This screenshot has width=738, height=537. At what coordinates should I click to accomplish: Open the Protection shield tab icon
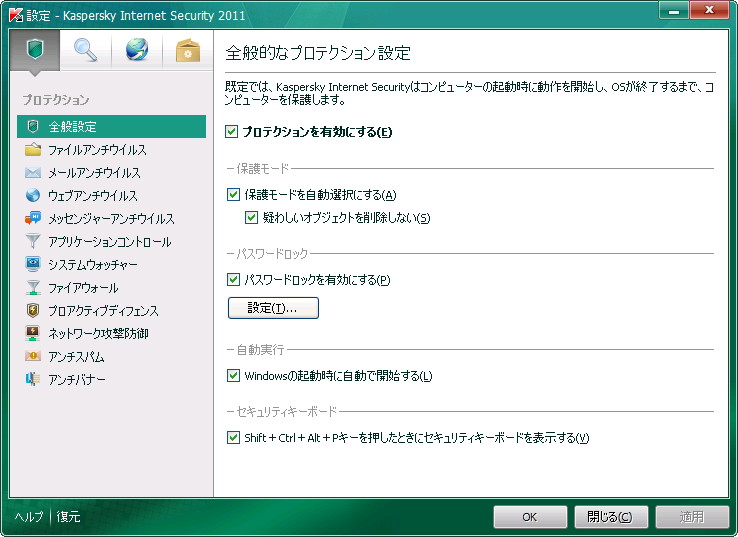pyautogui.click(x=35, y=50)
